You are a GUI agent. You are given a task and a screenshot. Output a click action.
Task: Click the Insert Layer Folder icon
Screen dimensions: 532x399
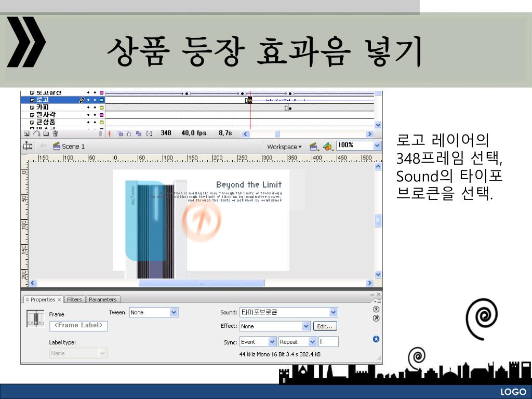click(46, 134)
